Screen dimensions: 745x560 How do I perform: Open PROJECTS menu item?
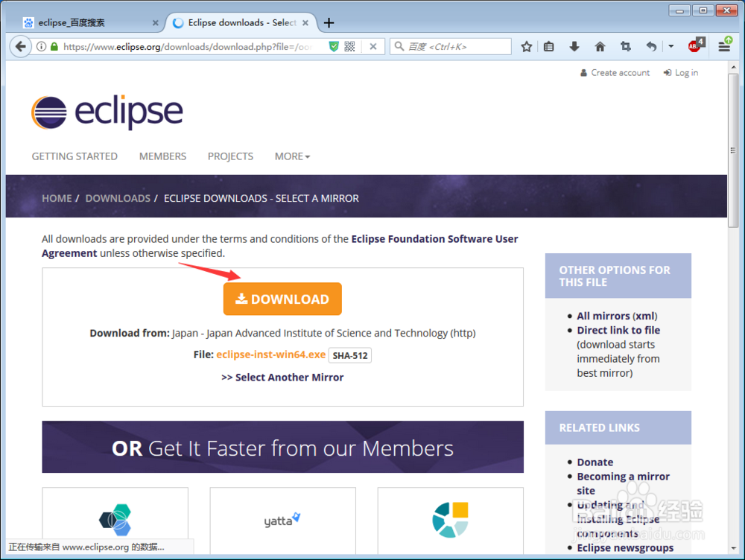point(230,156)
